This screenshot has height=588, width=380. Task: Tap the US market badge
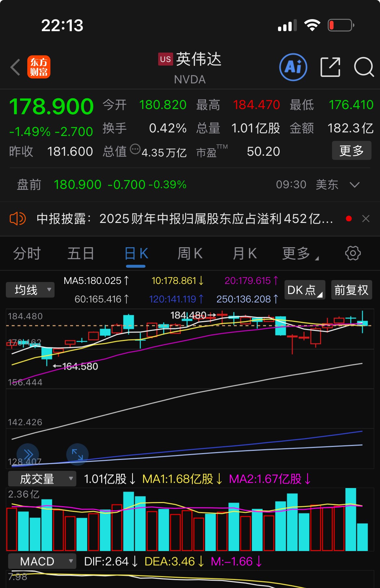[166, 59]
